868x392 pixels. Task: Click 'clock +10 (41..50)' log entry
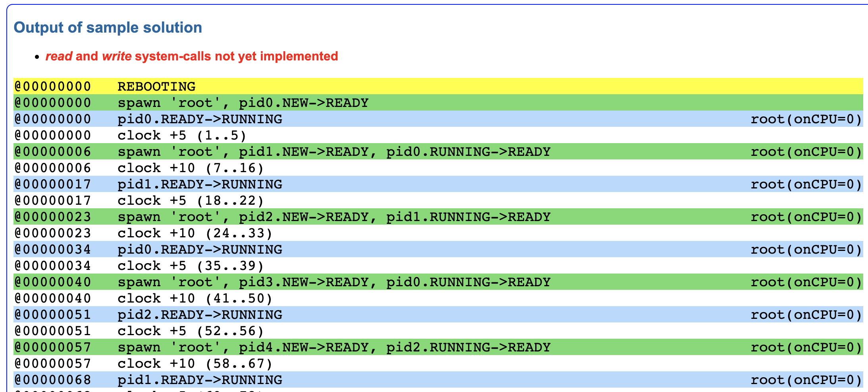click(195, 299)
